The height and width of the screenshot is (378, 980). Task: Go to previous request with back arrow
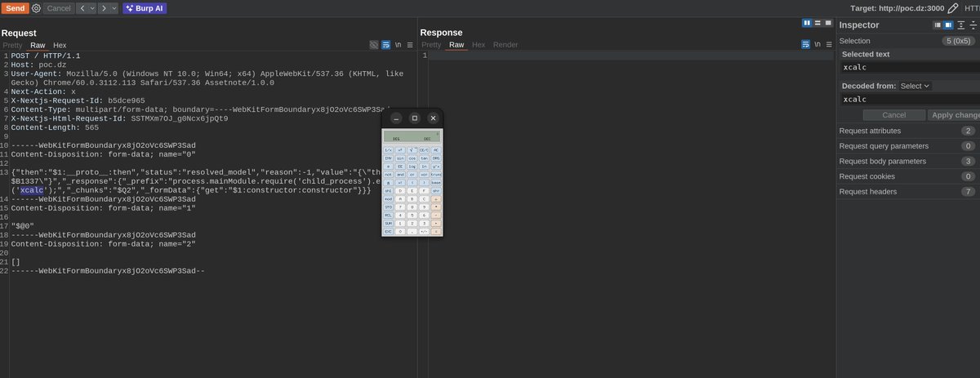pos(82,7)
